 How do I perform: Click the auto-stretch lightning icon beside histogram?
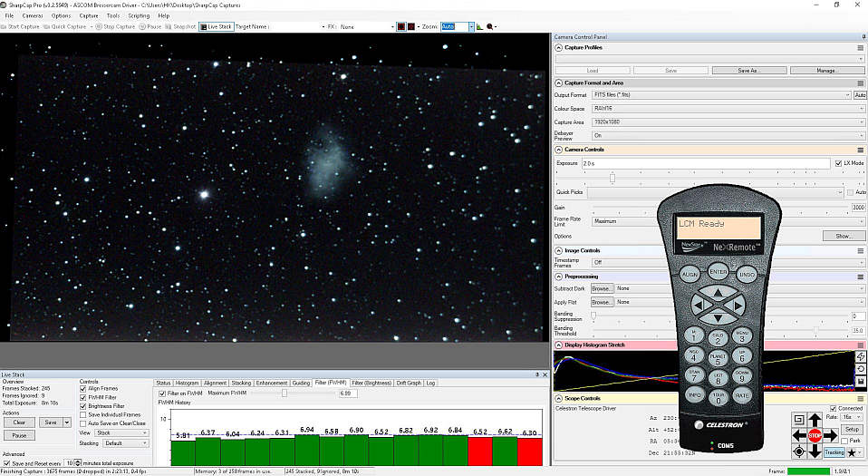coord(861,356)
